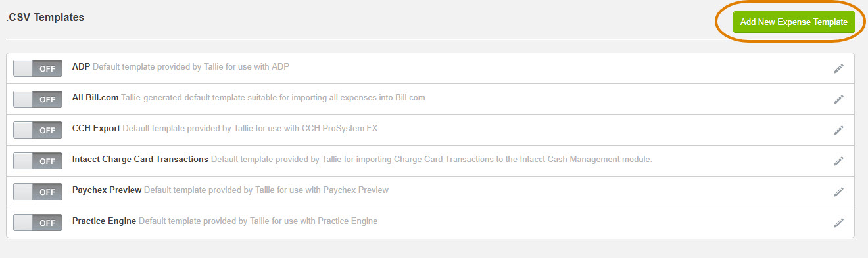Toggle the ADP template on
Viewport: 868px width, 258px height.
coord(38,68)
